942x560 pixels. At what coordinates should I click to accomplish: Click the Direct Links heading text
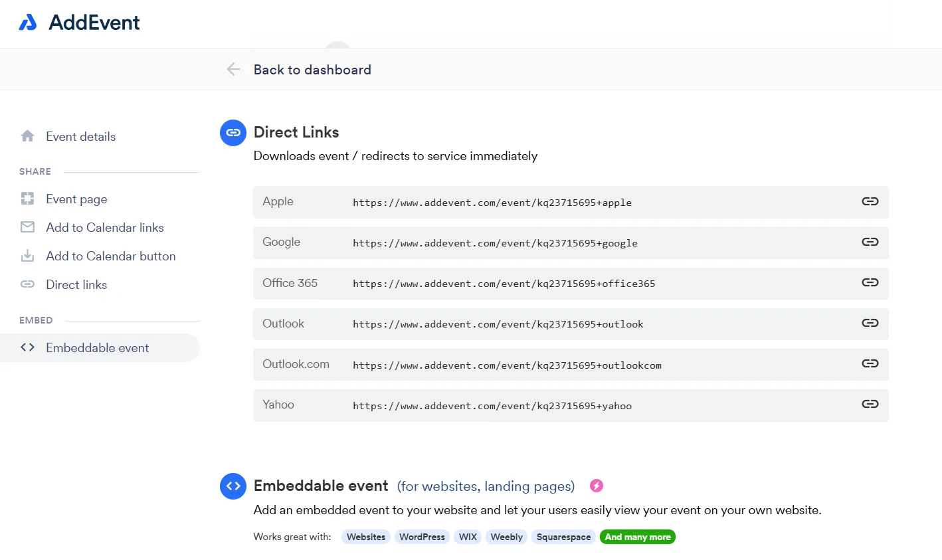pyautogui.click(x=296, y=132)
